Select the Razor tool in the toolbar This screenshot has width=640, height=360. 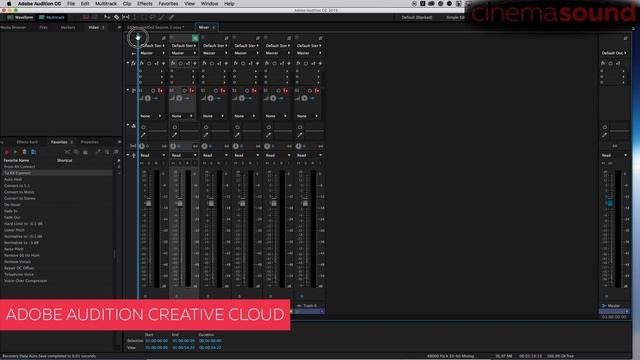(x=117, y=17)
